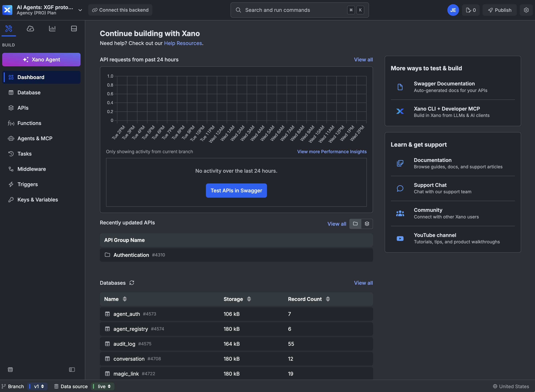The image size is (535, 392).
Task: Open the Build tools tab icon
Action: [9, 29]
